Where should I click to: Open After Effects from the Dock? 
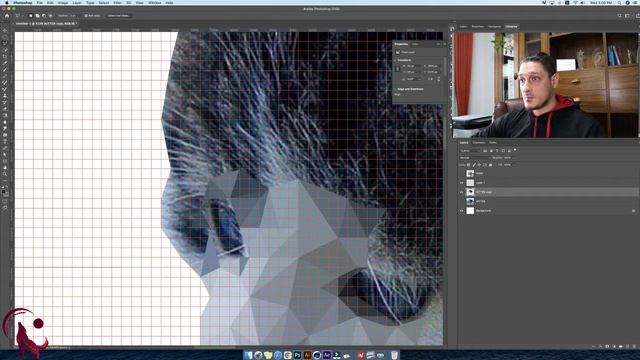click(x=327, y=355)
